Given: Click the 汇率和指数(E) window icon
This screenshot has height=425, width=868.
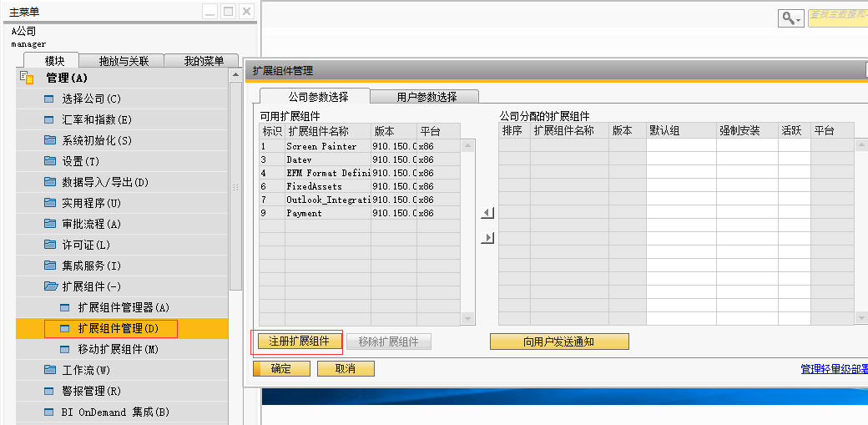Looking at the screenshot, I should [x=49, y=119].
